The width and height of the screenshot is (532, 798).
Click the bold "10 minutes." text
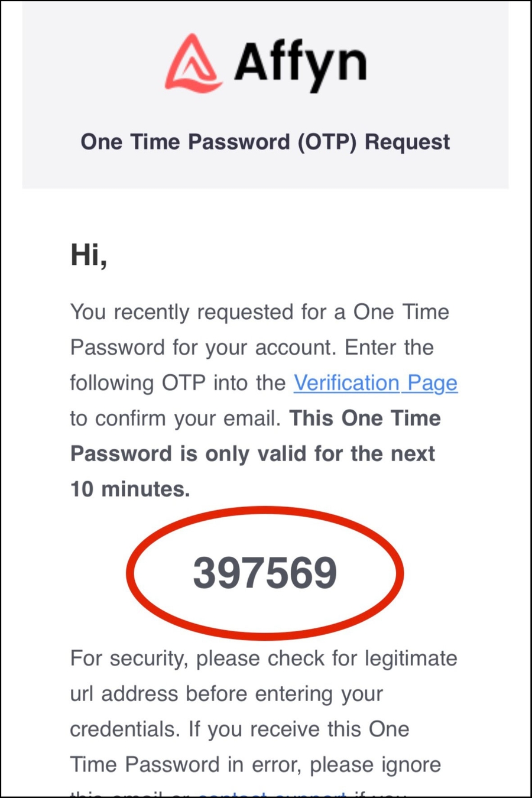click(x=130, y=489)
